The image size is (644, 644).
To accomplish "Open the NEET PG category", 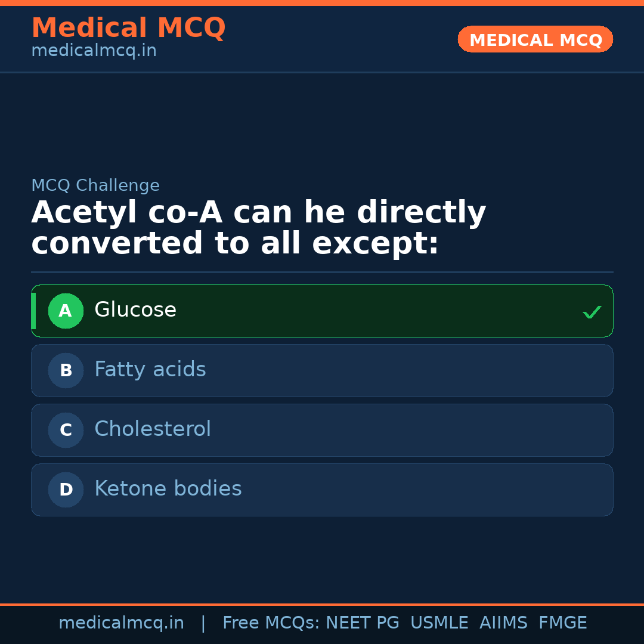I will (x=362, y=623).
